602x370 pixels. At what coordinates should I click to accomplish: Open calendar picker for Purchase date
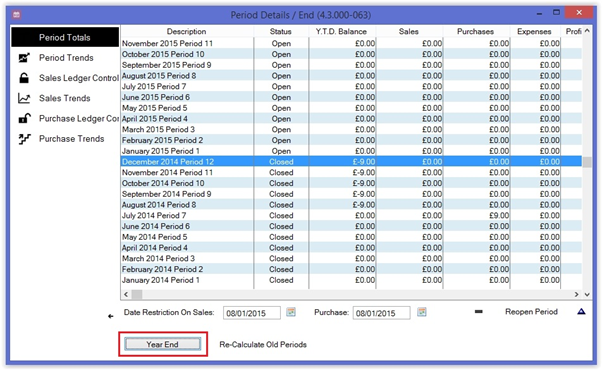[x=422, y=312]
